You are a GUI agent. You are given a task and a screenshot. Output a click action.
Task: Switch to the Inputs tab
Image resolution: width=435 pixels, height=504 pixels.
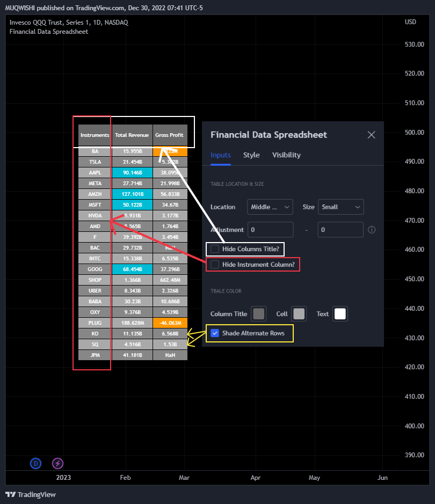(221, 155)
